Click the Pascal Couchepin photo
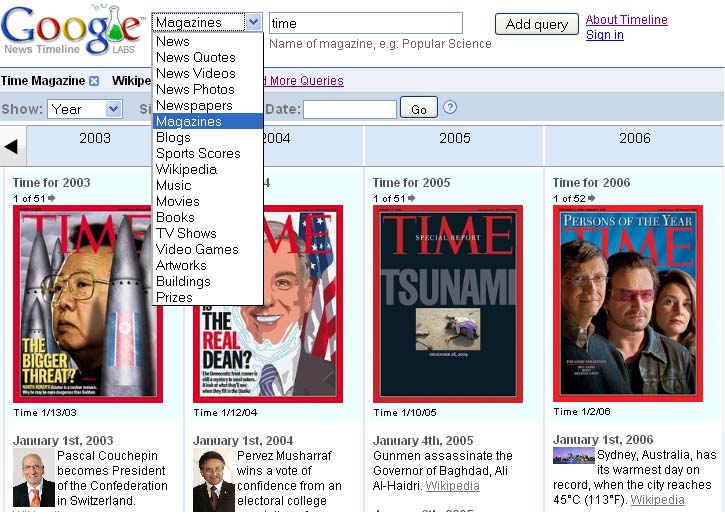725x514 pixels. point(34,477)
